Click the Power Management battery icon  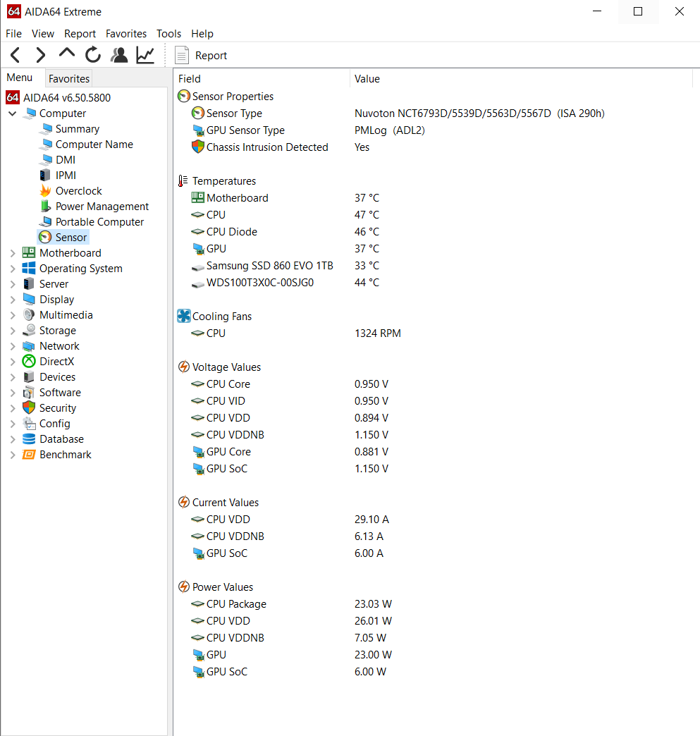pyautogui.click(x=45, y=206)
